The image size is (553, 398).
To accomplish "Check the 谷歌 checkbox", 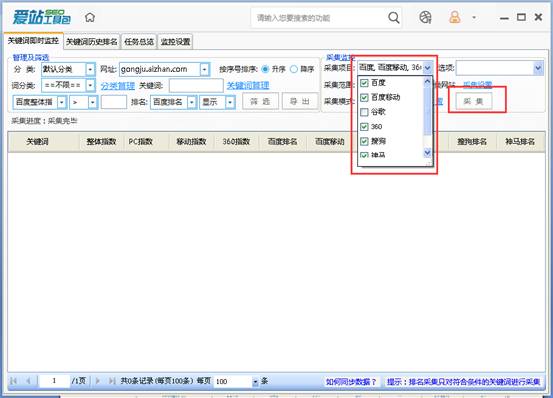I will coord(364,112).
